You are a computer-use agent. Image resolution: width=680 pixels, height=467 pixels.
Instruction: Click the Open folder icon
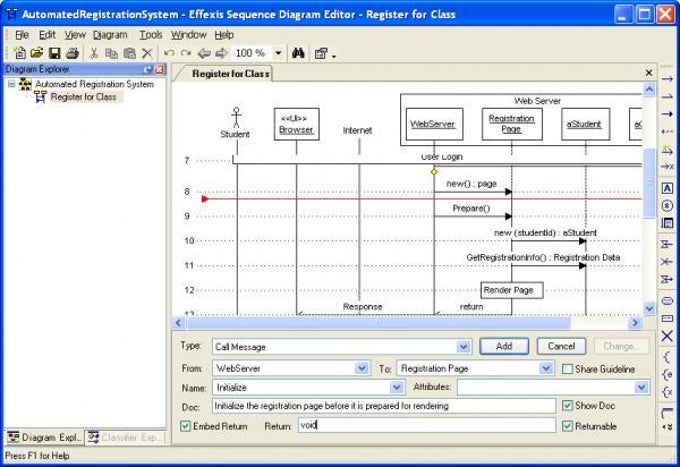tap(37, 53)
